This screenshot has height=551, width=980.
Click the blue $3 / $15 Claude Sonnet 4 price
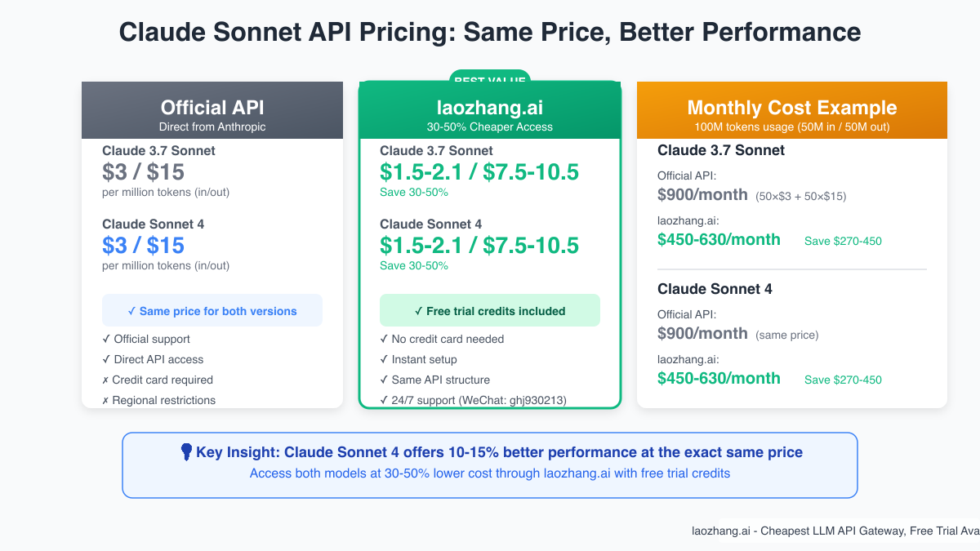point(144,245)
